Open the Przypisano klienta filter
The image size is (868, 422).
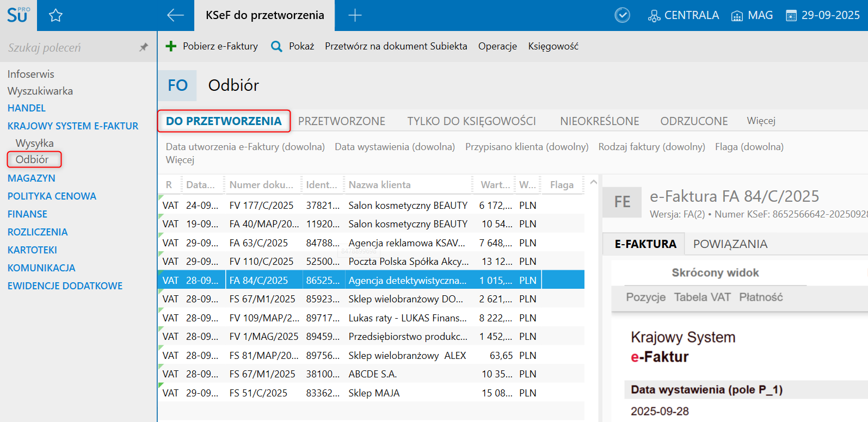[x=527, y=147]
